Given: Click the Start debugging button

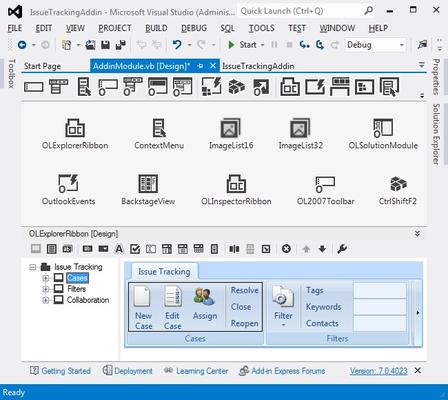Looking at the screenshot, I should [x=242, y=45].
